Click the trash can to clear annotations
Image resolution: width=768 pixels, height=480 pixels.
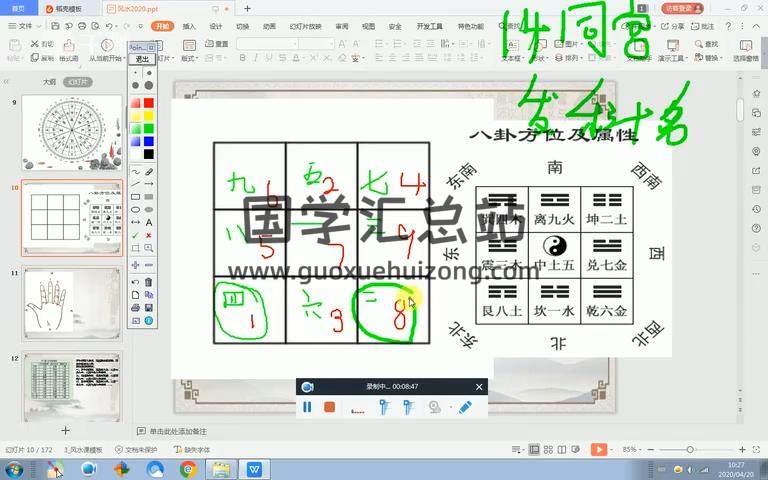(x=149, y=282)
